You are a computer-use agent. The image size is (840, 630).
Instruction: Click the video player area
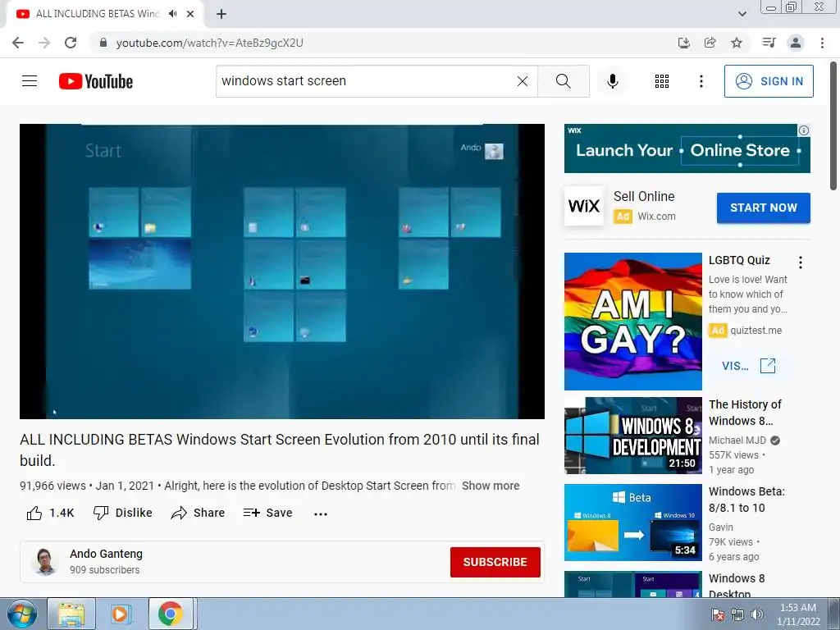(x=282, y=271)
